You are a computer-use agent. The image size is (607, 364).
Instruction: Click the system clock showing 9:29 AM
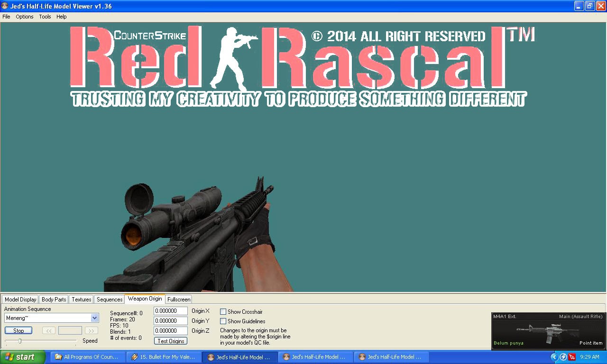[x=589, y=357]
